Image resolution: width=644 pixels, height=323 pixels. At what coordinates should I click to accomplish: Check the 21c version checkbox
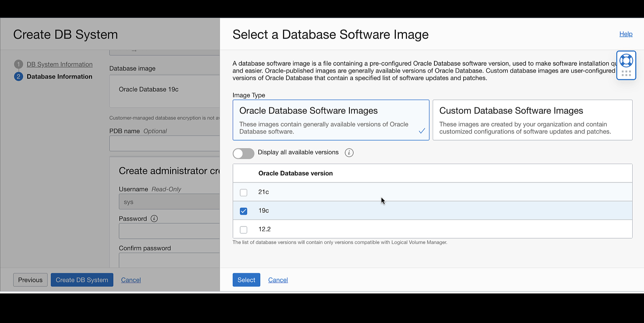pos(244,192)
